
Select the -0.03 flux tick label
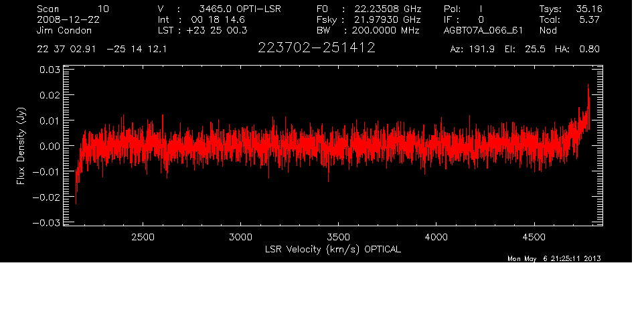point(46,223)
